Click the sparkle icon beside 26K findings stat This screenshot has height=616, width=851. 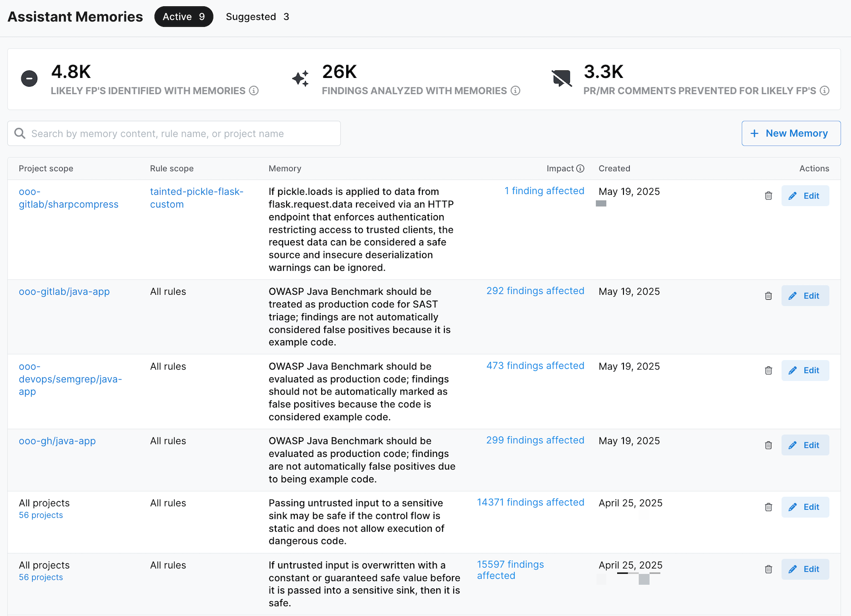[x=301, y=78]
